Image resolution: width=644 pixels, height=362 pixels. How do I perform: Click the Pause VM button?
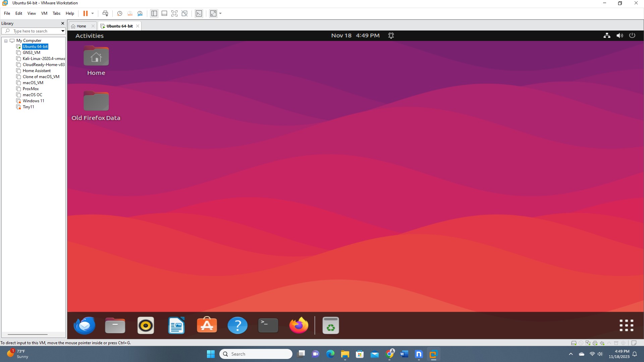coord(85,13)
